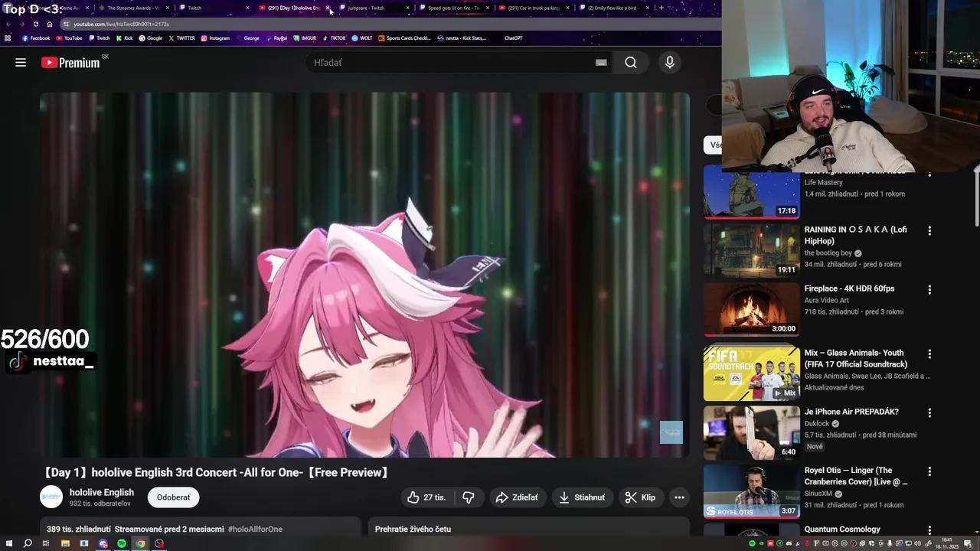Download video with Stiahnuť button
The height and width of the screenshot is (551, 980).
(x=582, y=497)
